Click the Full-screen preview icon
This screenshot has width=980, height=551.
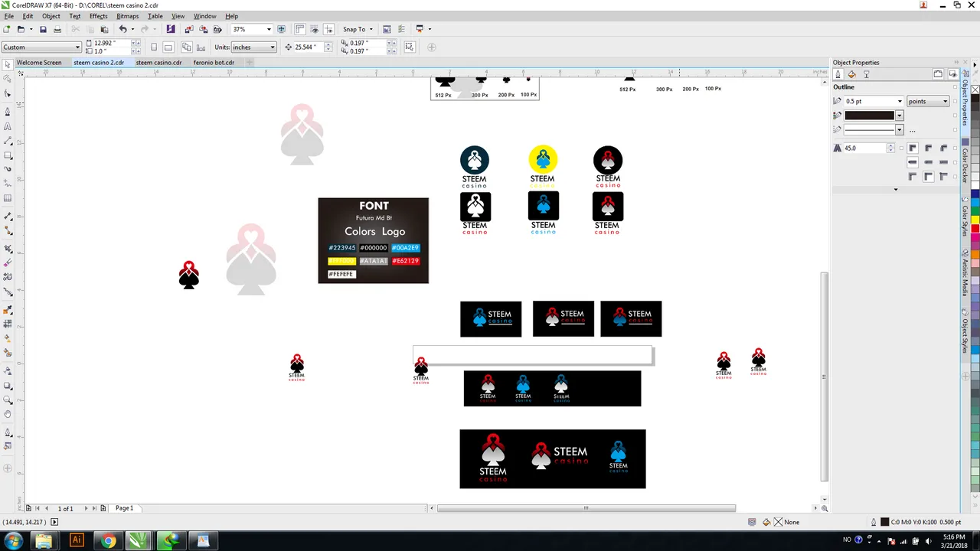pos(281,29)
